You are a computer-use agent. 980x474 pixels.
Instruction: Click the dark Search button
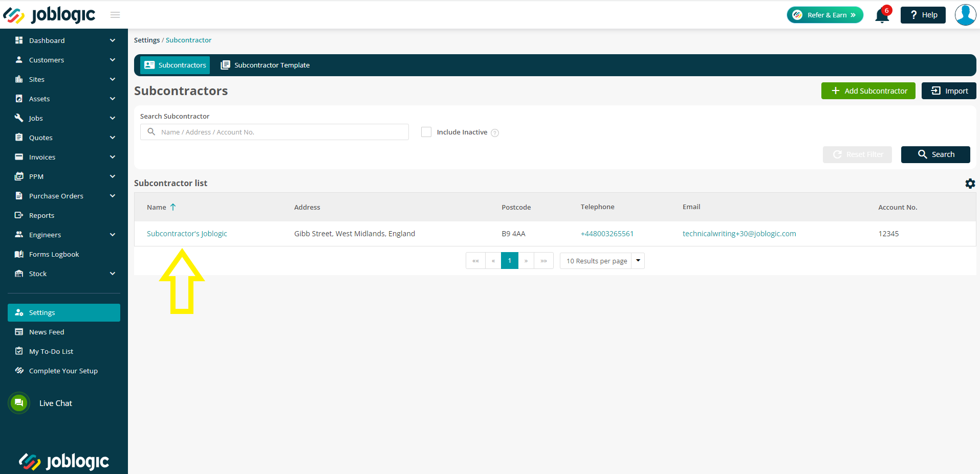click(x=935, y=154)
